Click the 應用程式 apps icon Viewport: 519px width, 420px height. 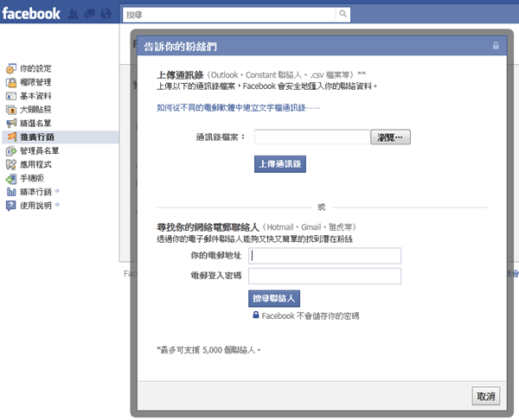point(11,165)
